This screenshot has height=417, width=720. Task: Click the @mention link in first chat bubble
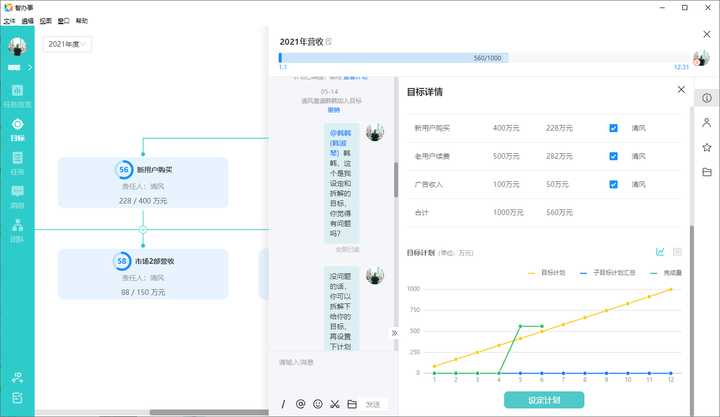tap(340, 143)
